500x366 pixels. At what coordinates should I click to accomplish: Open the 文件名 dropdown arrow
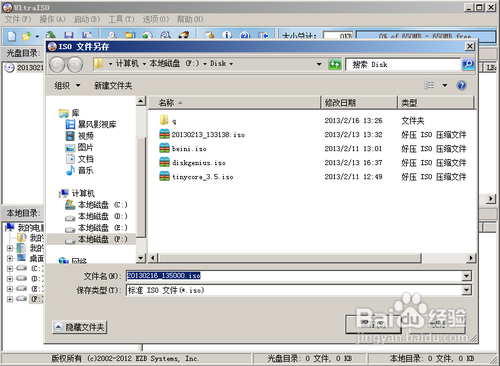coord(466,276)
